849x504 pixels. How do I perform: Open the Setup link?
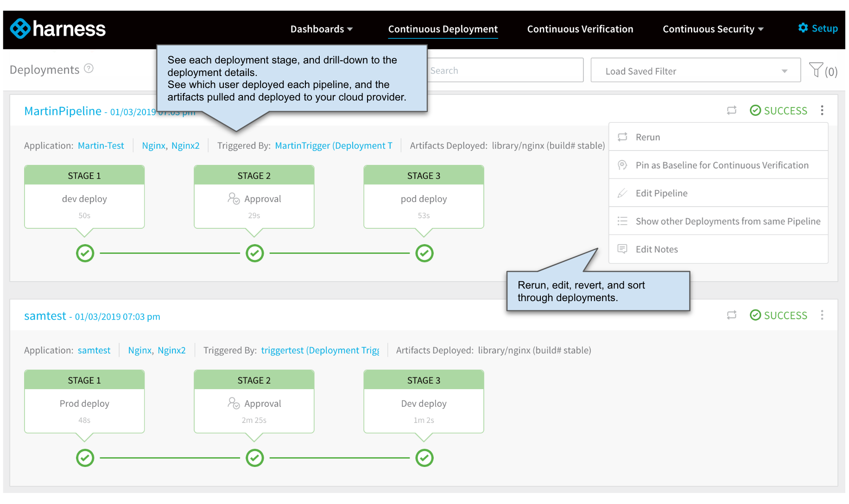click(x=818, y=28)
